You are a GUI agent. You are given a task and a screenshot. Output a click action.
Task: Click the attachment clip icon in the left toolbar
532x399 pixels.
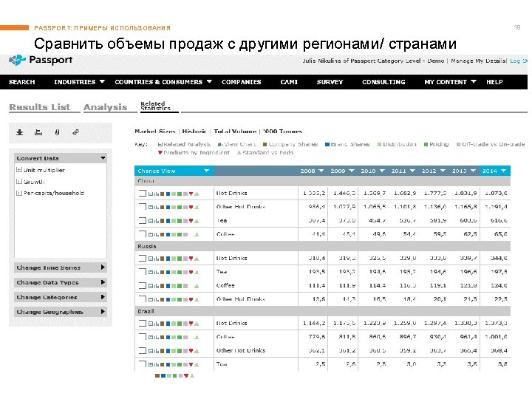click(x=57, y=132)
